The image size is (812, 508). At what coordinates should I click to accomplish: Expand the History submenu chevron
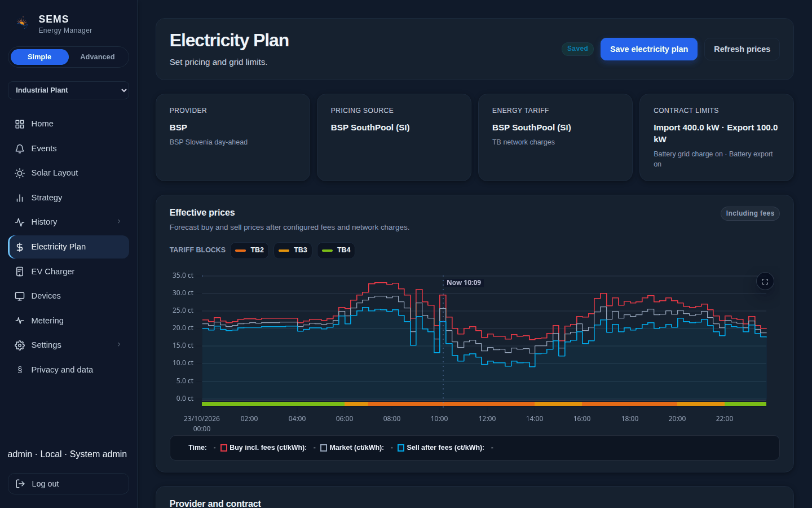pos(119,222)
